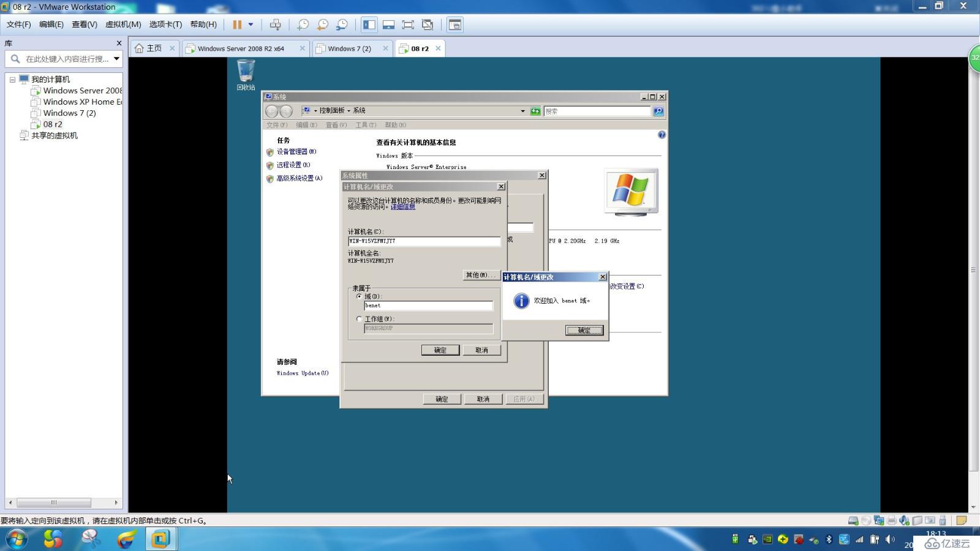Click 确定 in 系统属性 dialog
The width and height of the screenshot is (980, 551).
(x=442, y=399)
